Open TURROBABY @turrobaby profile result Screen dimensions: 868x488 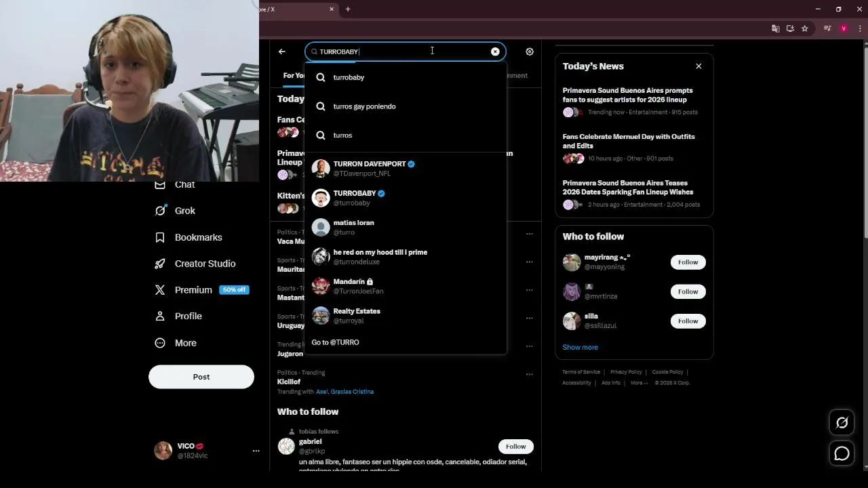click(x=406, y=198)
